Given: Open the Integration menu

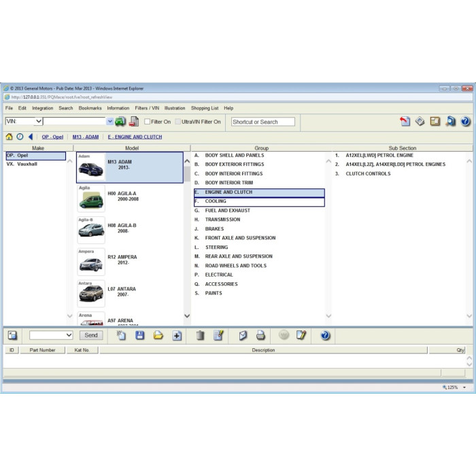Looking at the screenshot, I should (x=42, y=108).
